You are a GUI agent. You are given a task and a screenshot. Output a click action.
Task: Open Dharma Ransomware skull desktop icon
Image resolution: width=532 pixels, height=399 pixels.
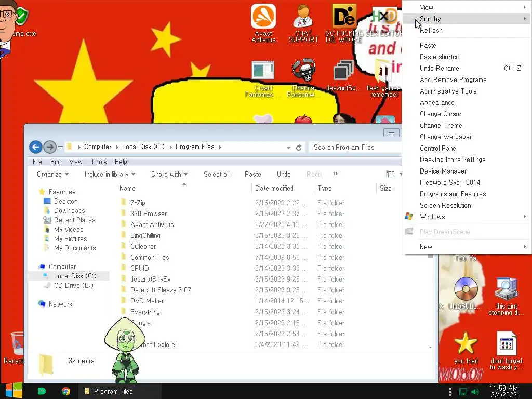(x=303, y=78)
